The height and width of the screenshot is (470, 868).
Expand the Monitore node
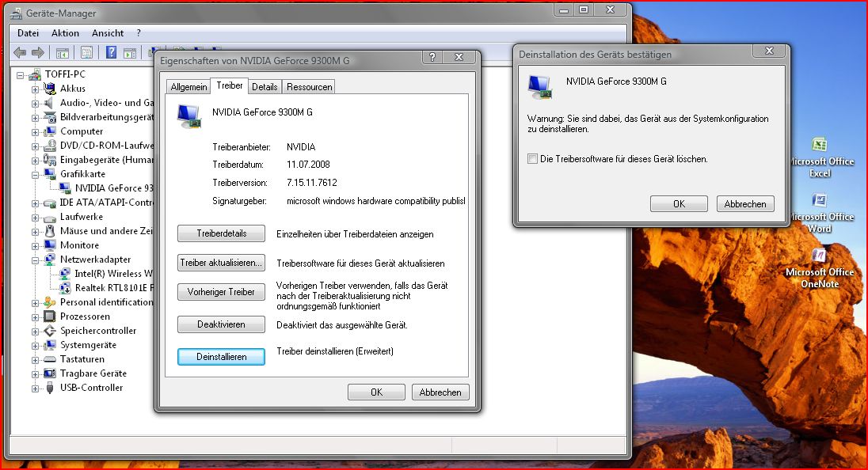pyautogui.click(x=36, y=246)
